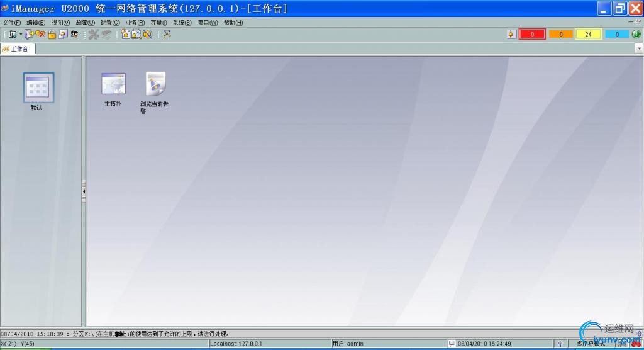Click the light bulb status bar icon
The width and height of the screenshot is (644, 350).
click(x=560, y=344)
